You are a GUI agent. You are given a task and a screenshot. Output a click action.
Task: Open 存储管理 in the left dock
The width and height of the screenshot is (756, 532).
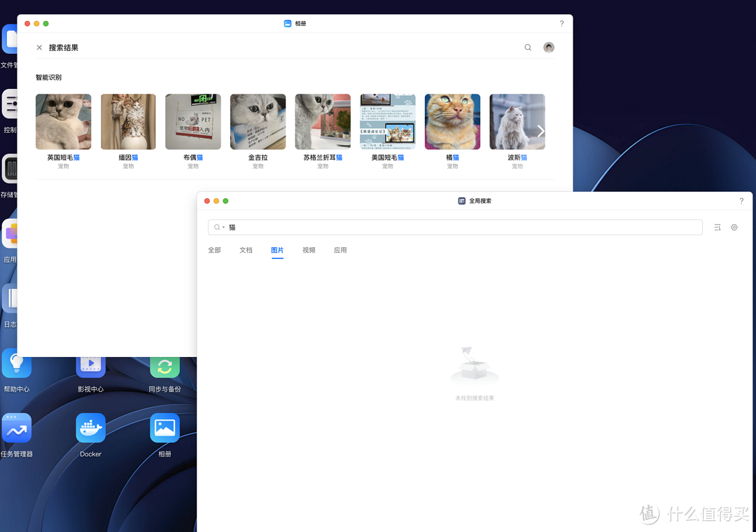(x=10, y=168)
